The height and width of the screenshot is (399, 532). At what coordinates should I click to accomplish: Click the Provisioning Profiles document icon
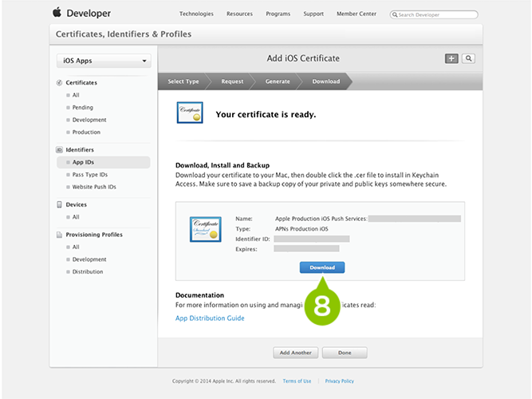[59, 235]
